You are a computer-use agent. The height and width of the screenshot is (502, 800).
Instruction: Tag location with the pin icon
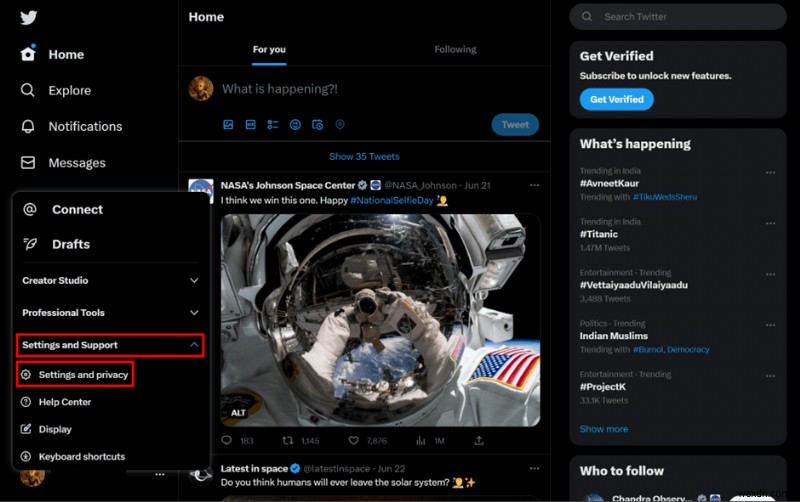pyautogui.click(x=340, y=124)
